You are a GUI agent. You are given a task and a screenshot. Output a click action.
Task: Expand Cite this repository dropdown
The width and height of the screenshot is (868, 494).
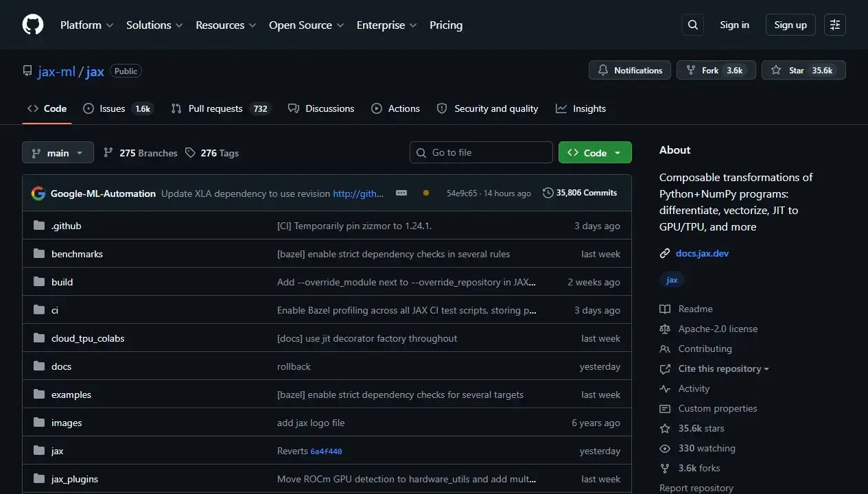(724, 369)
